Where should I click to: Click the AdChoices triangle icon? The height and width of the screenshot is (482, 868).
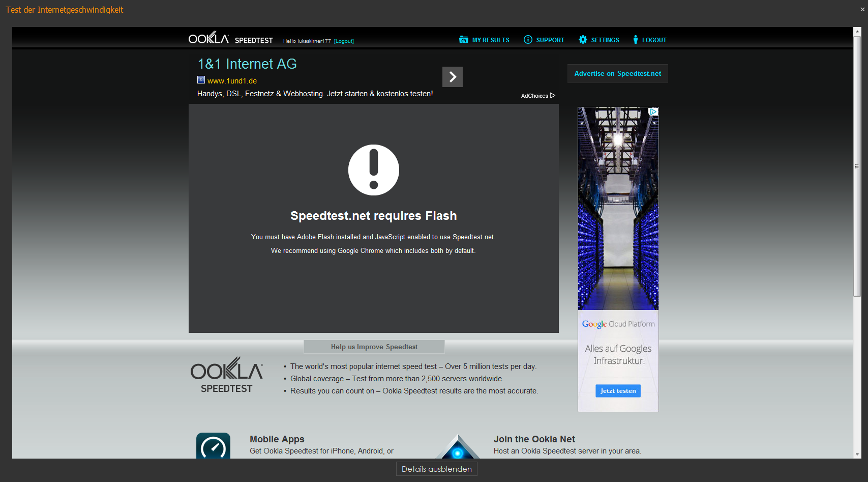click(553, 96)
